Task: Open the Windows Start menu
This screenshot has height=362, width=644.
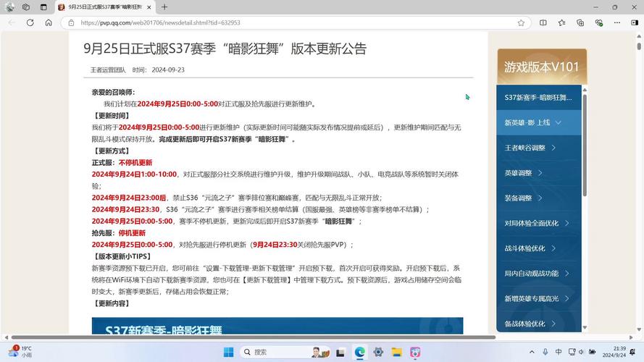Action: 228,352
